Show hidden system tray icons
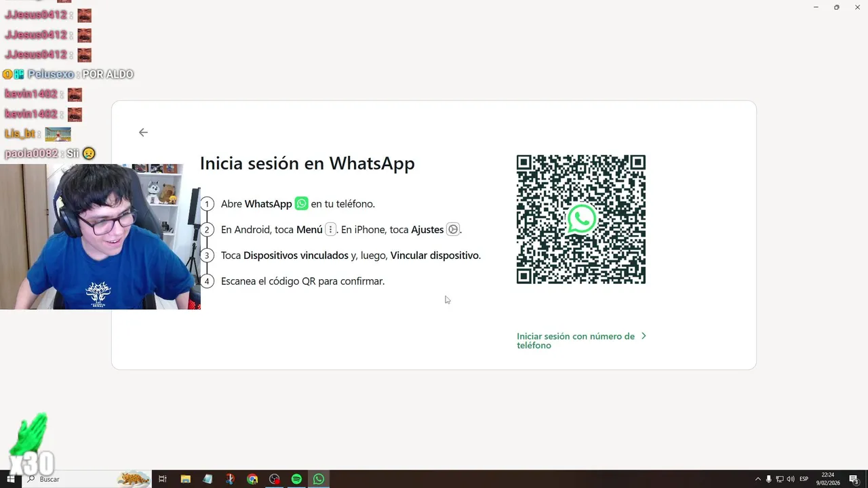 point(758,479)
